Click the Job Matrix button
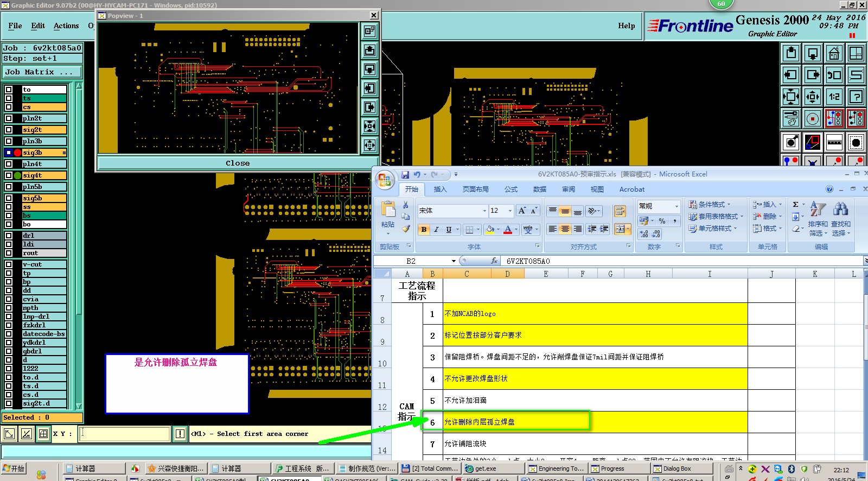This screenshot has width=868, height=481. pyautogui.click(x=42, y=72)
